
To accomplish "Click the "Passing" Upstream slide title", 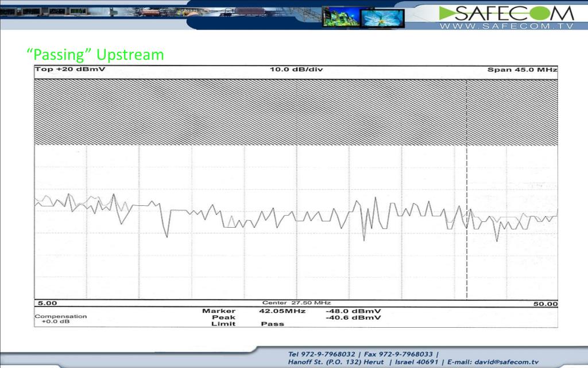I will pyautogui.click(x=95, y=55).
